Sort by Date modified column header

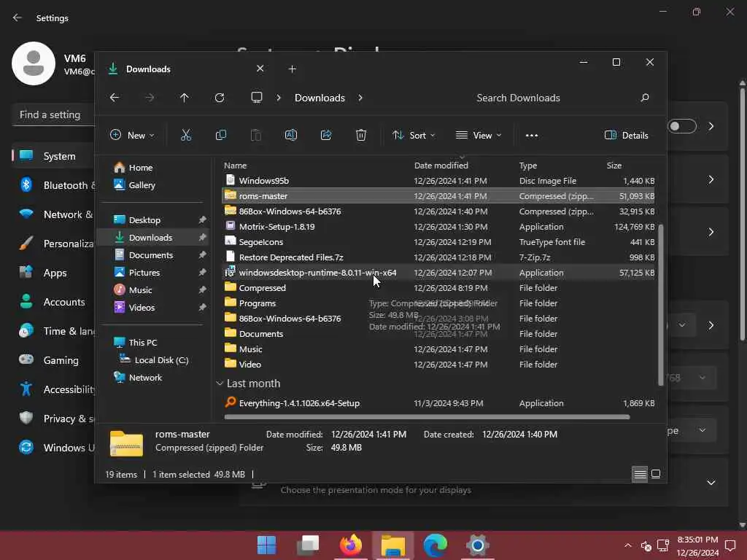coord(441,166)
